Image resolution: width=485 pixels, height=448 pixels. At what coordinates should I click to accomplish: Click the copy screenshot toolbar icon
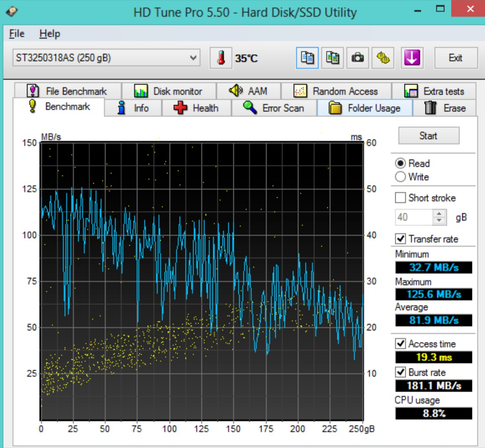click(x=333, y=58)
